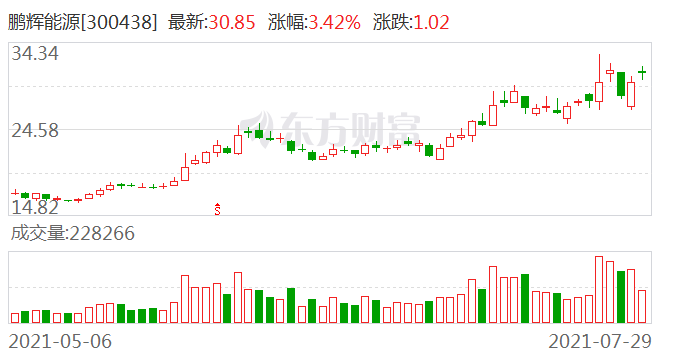Viewport: 688px width, 360px height.
Task: Click the price change value 1.02
Action: [x=431, y=22]
